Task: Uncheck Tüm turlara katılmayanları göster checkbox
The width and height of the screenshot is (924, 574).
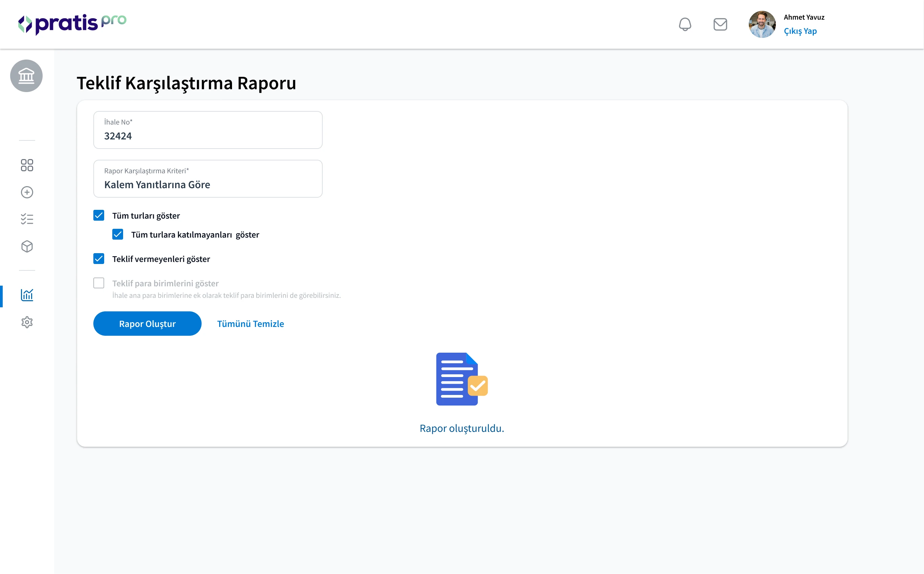Action: coord(118,234)
